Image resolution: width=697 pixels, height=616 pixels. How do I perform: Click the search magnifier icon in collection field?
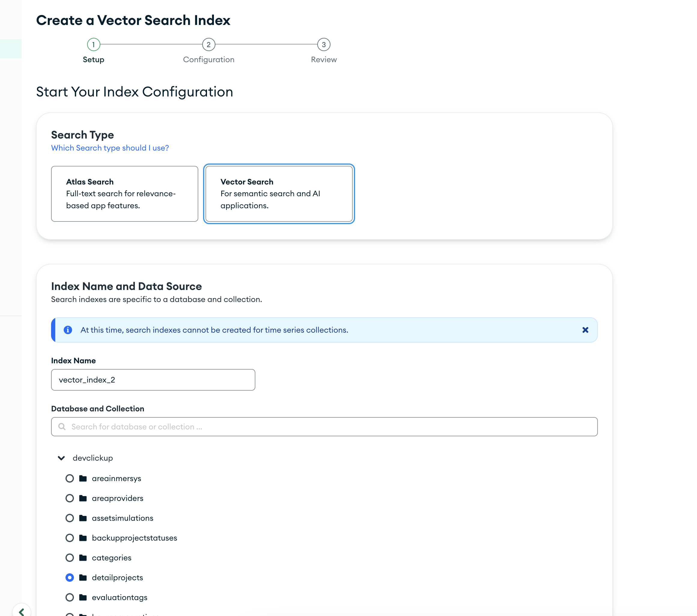pos(62,427)
